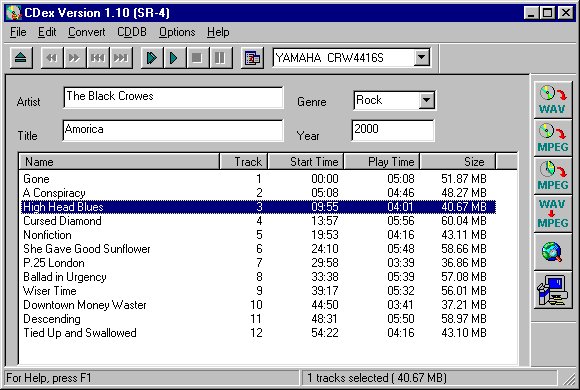Click the Rock genre combo box text

pyautogui.click(x=369, y=100)
